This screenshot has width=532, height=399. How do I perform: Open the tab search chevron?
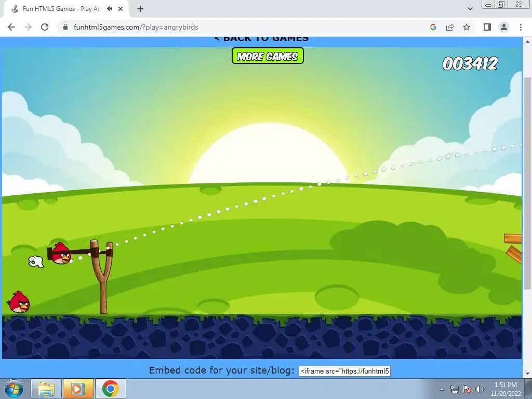coord(470,9)
